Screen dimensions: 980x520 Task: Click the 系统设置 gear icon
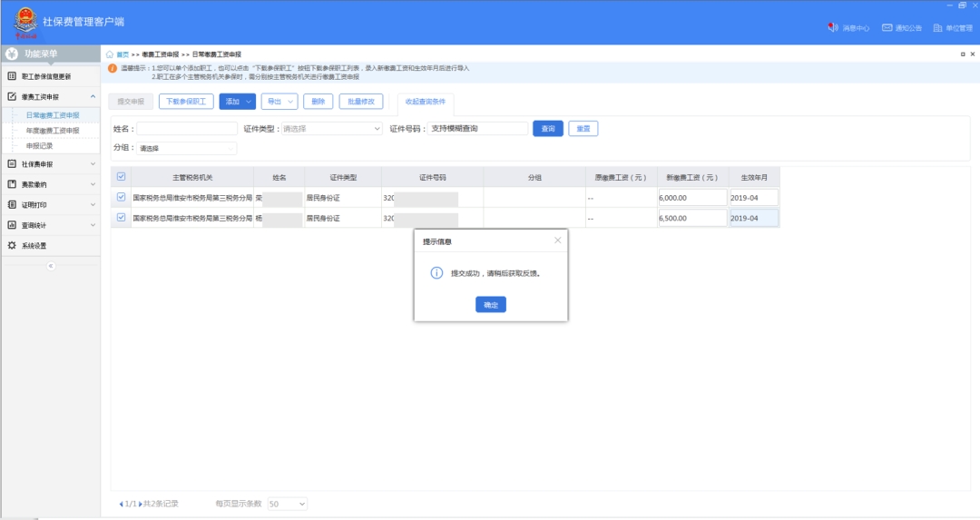click(x=12, y=245)
